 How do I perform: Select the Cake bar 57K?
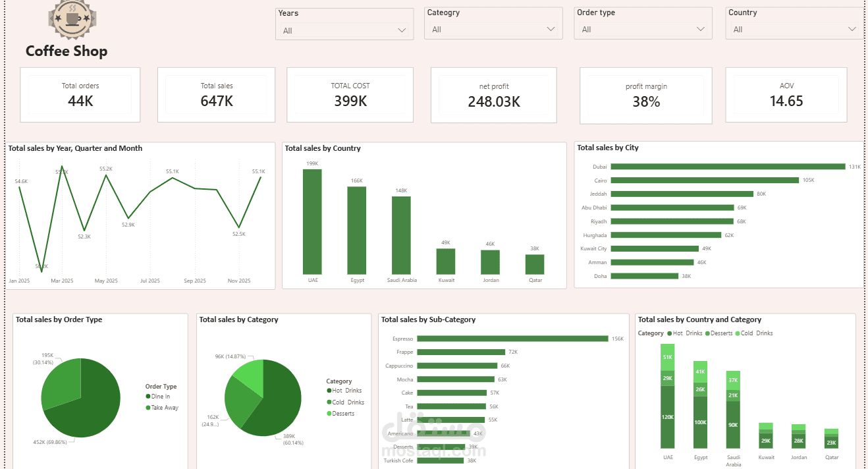(x=452, y=393)
